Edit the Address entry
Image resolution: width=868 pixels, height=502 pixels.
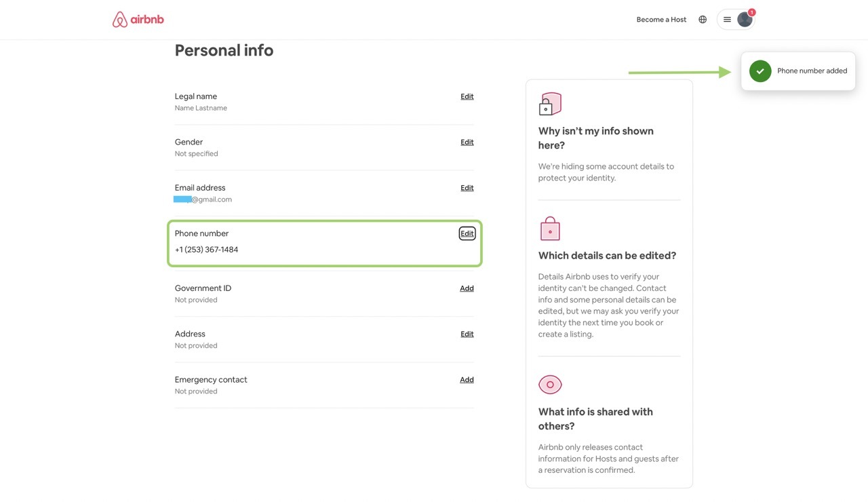click(467, 334)
